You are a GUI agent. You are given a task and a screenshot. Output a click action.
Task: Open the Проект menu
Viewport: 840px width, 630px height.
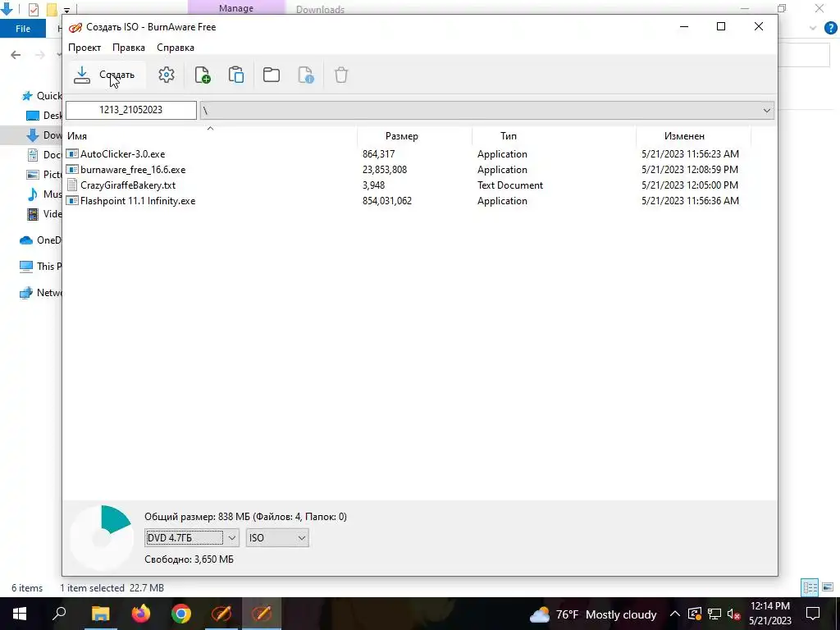pos(84,48)
